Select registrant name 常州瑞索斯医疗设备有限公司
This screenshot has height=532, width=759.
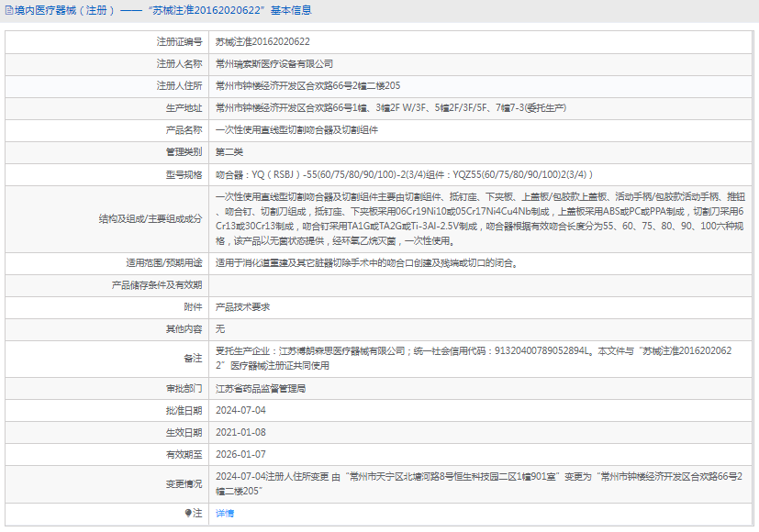click(274, 64)
